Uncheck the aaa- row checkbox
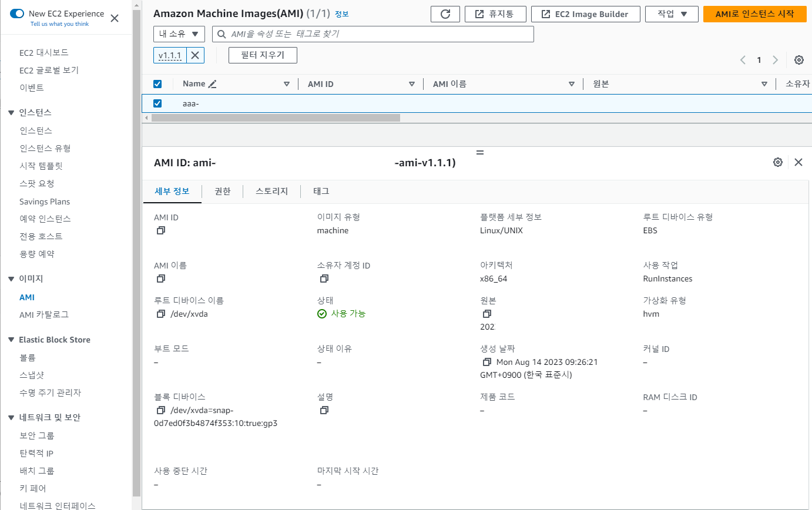Image resolution: width=812 pixels, height=510 pixels. tap(157, 103)
